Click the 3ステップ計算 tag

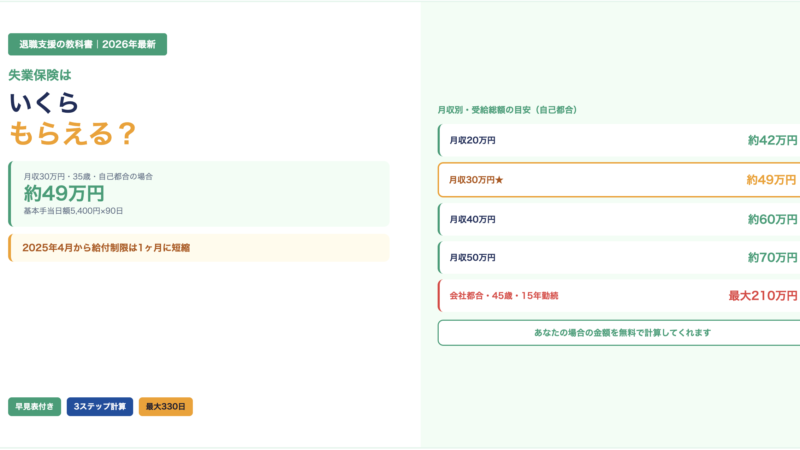point(99,407)
